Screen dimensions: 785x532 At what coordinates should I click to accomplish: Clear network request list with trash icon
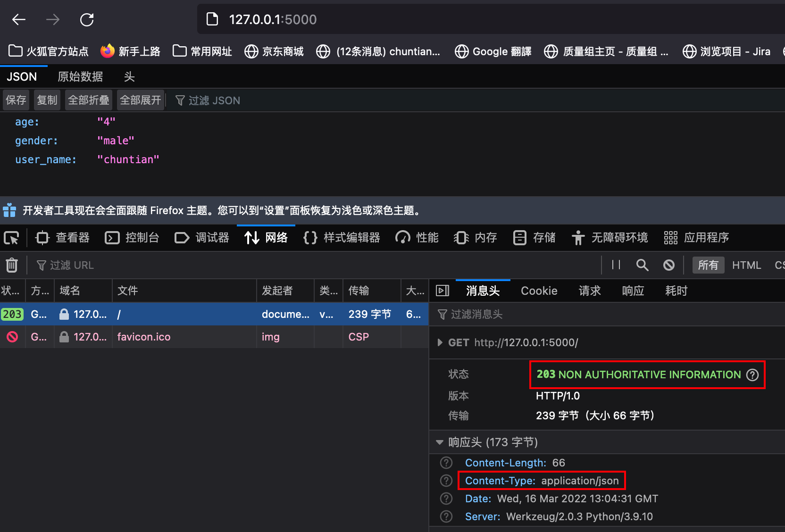tap(11, 265)
